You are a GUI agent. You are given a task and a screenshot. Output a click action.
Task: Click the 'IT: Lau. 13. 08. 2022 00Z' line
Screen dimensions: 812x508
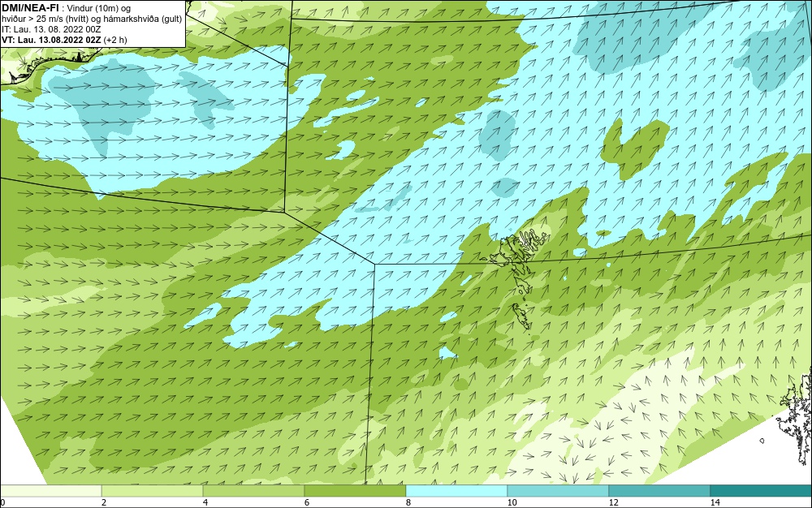(x=51, y=29)
